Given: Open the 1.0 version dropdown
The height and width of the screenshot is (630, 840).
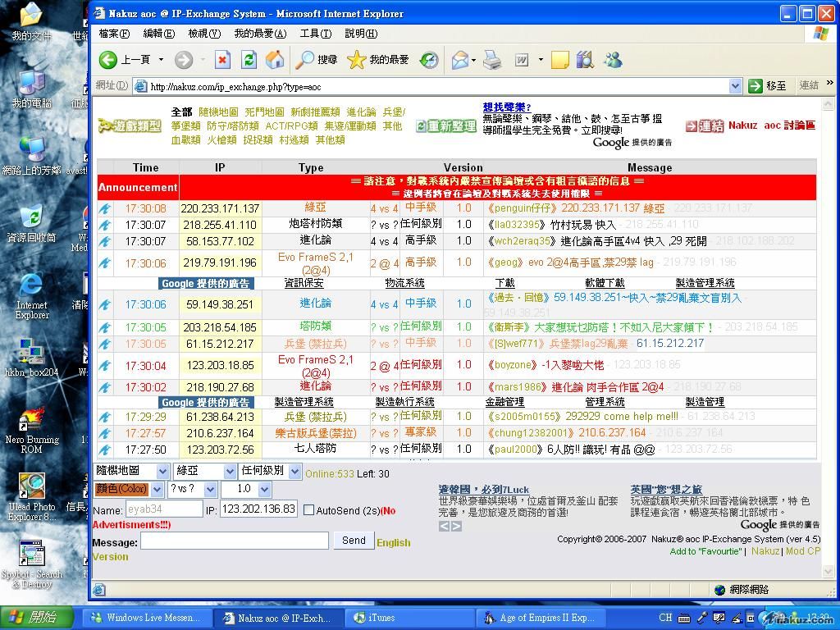Looking at the screenshot, I should (x=265, y=489).
